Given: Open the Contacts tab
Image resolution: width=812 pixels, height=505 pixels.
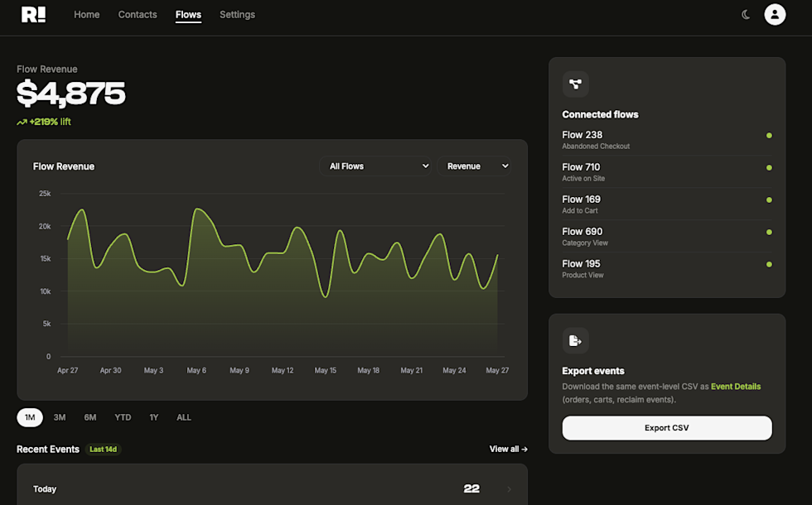Looking at the screenshot, I should (138, 15).
